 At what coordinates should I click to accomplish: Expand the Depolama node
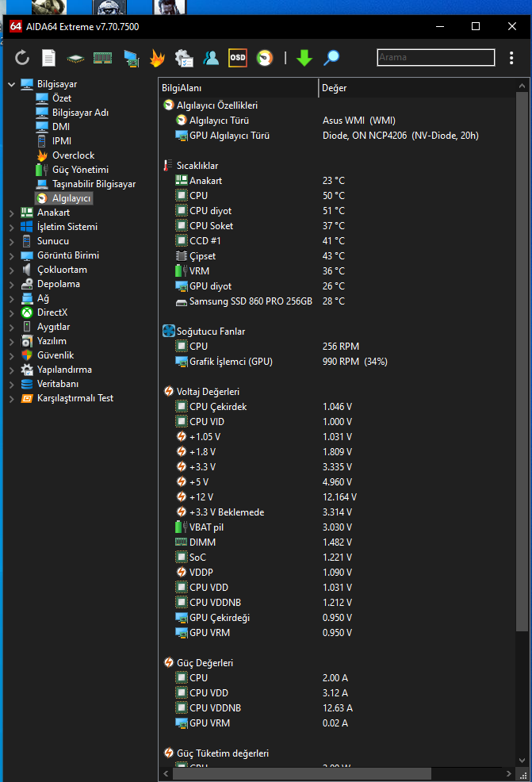click(11, 284)
